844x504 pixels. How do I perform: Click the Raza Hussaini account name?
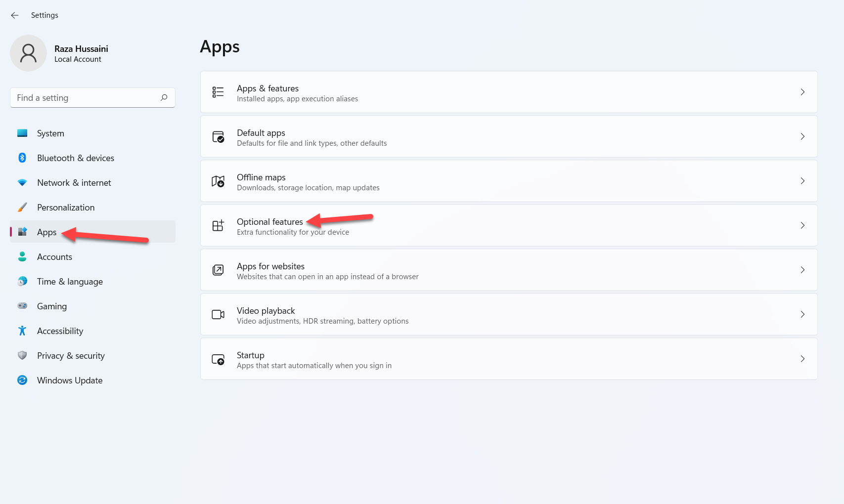(81, 49)
